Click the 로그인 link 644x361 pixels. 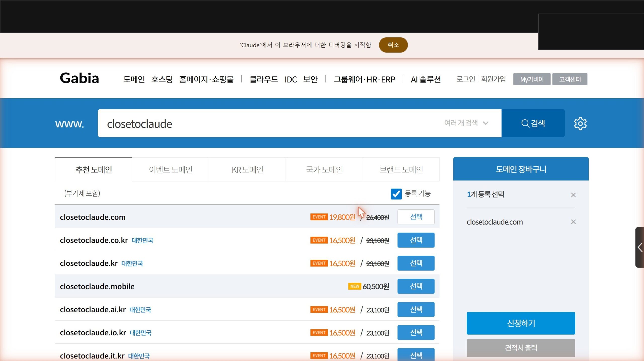466,79
